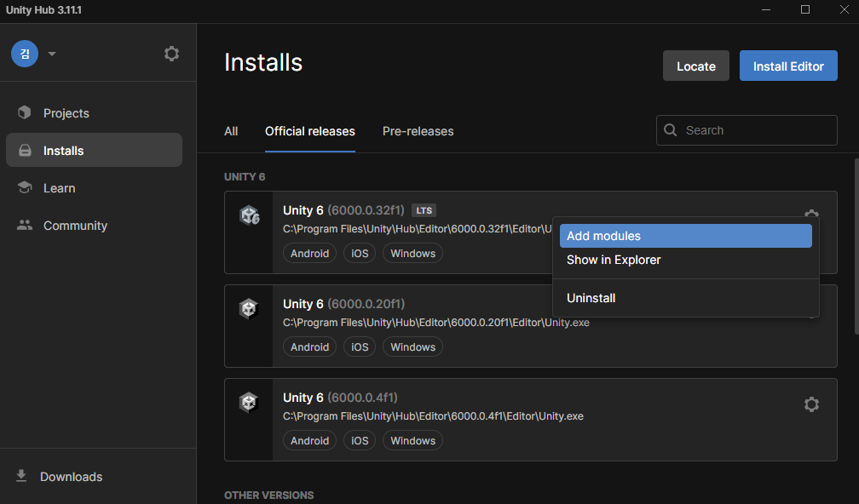Image resolution: width=859 pixels, height=504 pixels.
Task: Click the Locate button
Action: (x=695, y=66)
